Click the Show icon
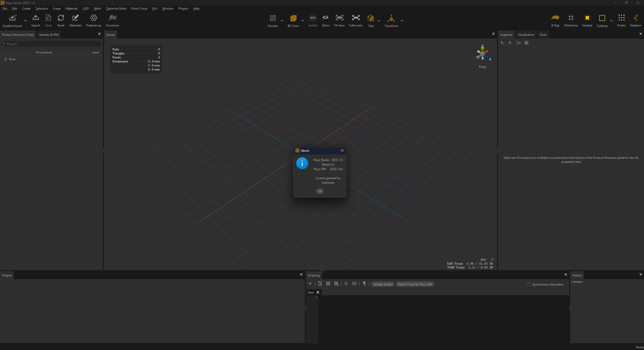 [325, 18]
